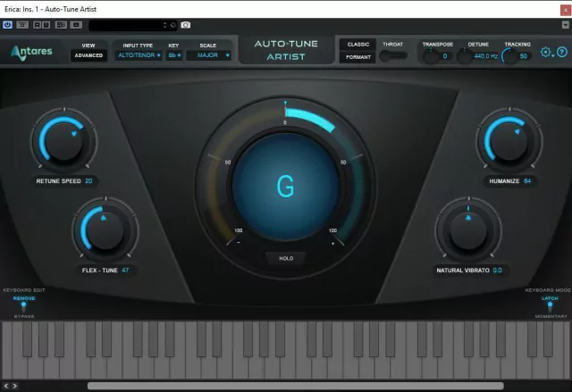This screenshot has height=392, width=572.
Task: Click the preset stepper arrows in the preset field
Action: [164, 25]
